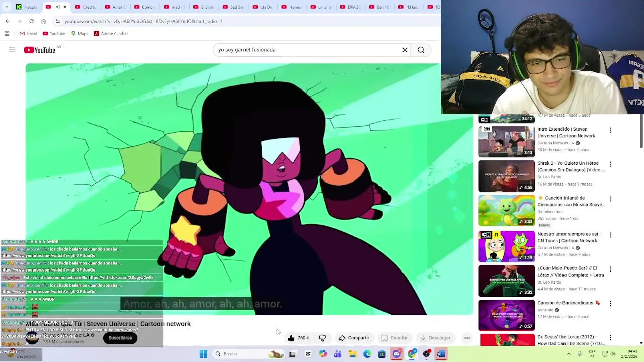
Task: Click the recommendations sidebar scrollbar
Action: tap(641, 132)
